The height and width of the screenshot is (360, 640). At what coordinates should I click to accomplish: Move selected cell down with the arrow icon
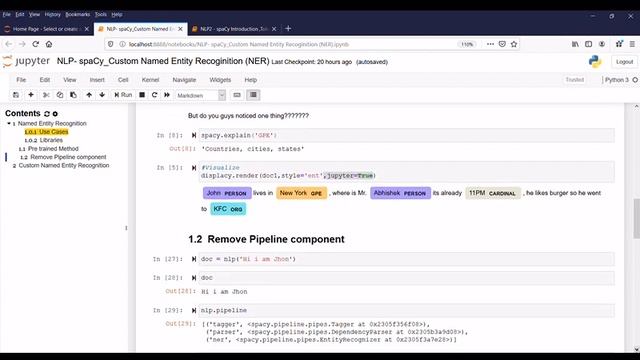point(102,95)
